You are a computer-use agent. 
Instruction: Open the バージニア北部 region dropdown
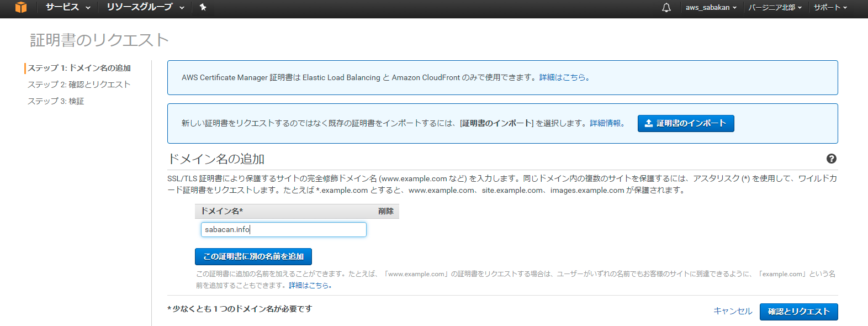click(775, 7)
